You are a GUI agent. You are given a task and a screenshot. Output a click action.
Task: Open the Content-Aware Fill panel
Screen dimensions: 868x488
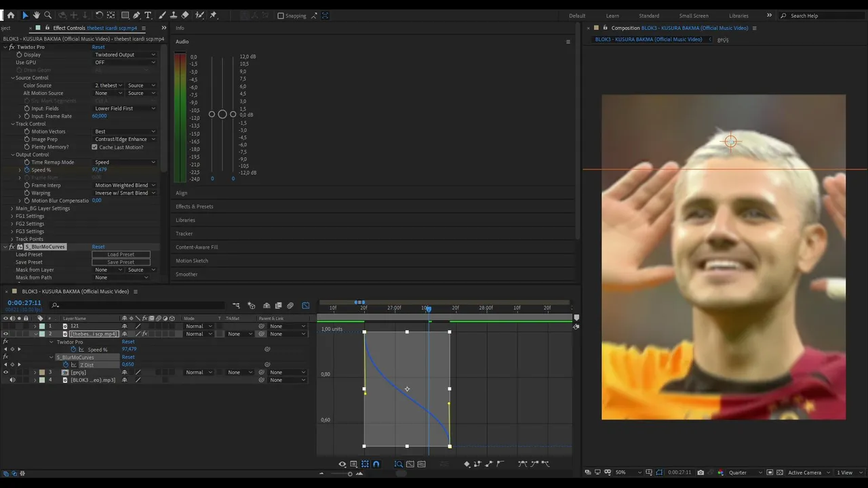click(197, 247)
